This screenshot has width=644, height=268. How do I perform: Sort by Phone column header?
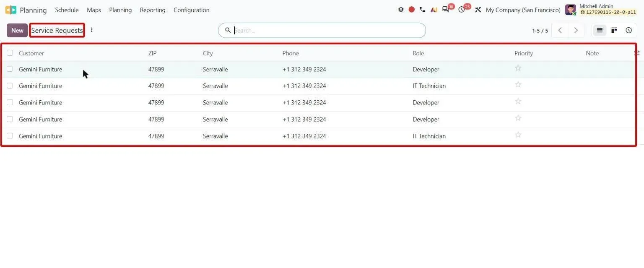(x=291, y=53)
